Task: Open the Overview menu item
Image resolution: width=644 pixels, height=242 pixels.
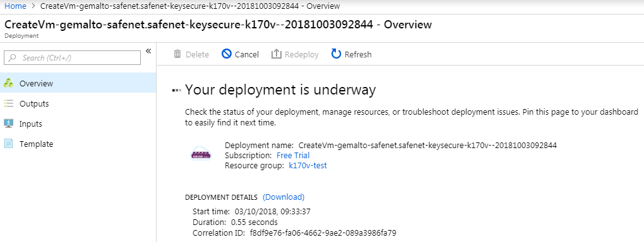Action: point(78,83)
